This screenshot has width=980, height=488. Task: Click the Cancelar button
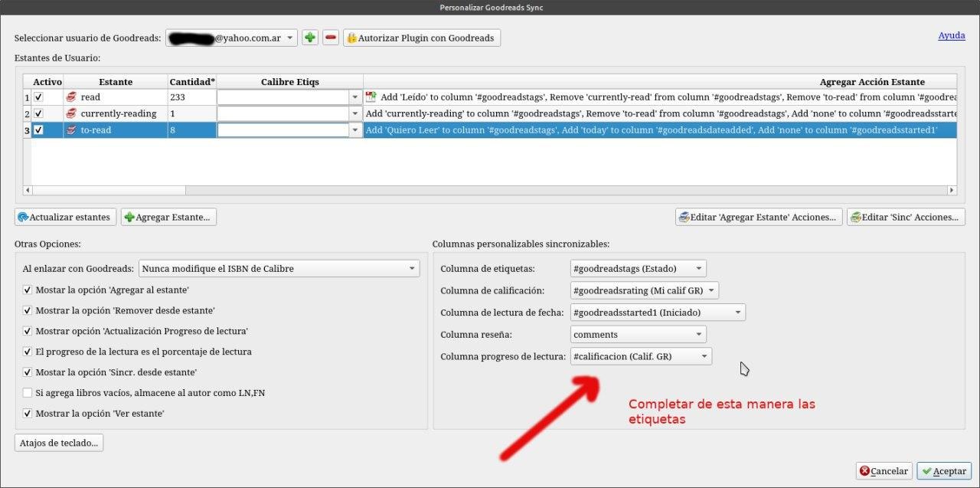pyautogui.click(x=884, y=471)
